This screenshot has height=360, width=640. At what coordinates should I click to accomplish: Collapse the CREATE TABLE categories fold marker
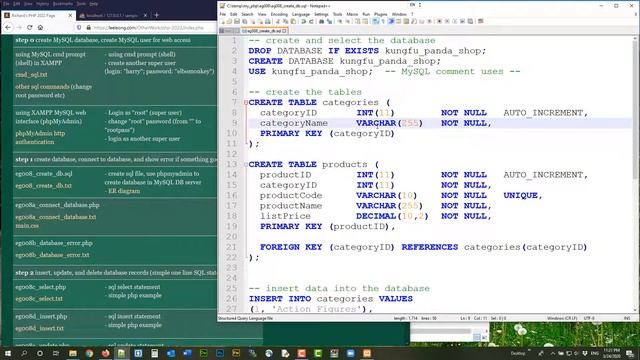tap(246, 102)
